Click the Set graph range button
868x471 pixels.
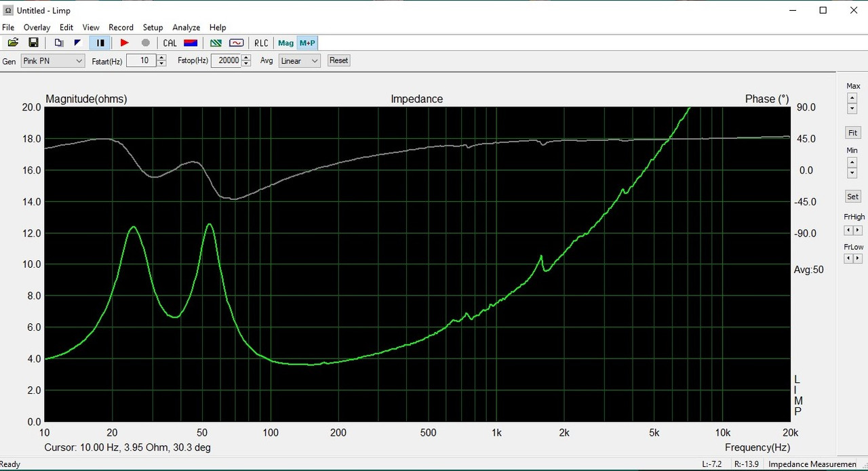click(853, 197)
